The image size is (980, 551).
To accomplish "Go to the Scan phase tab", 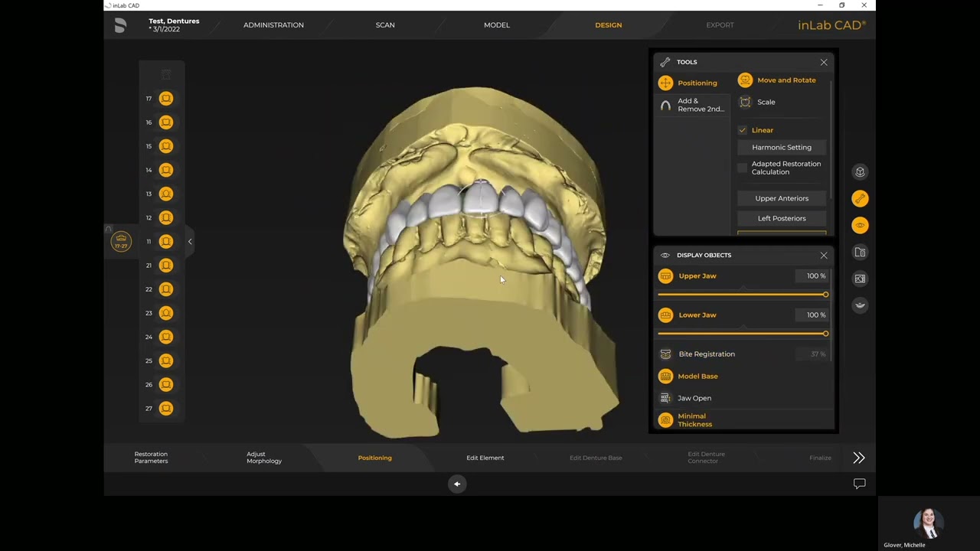I will (385, 25).
